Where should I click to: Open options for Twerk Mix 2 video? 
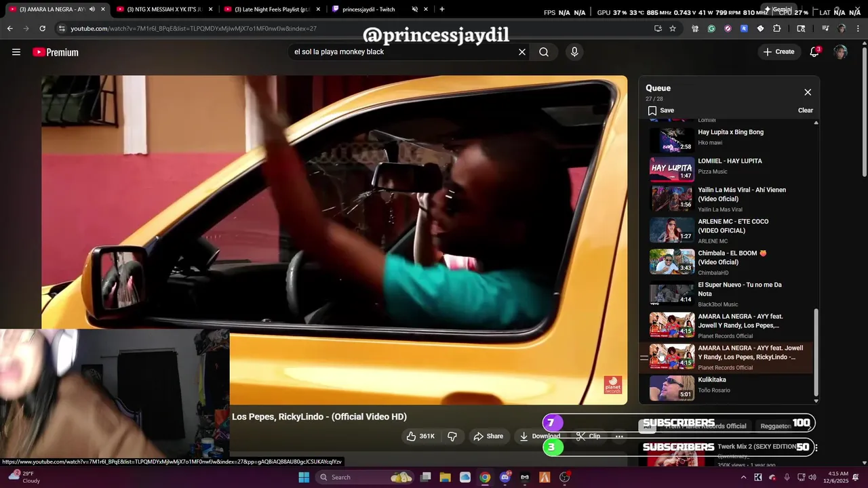815,448
